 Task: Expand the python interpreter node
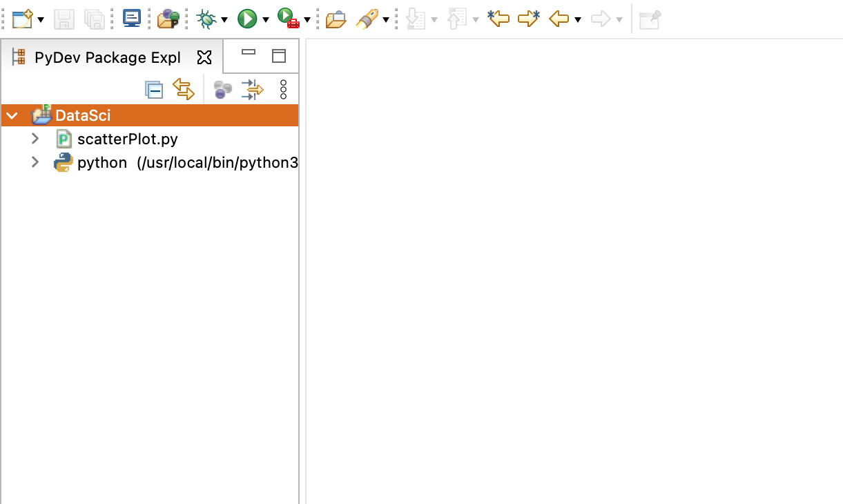click(35, 162)
